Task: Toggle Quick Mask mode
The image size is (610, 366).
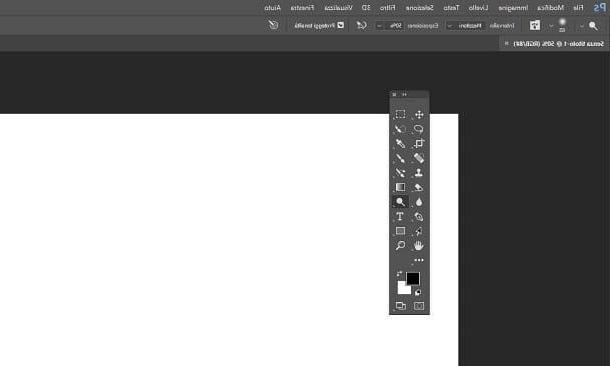Action: pyautogui.click(x=419, y=306)
